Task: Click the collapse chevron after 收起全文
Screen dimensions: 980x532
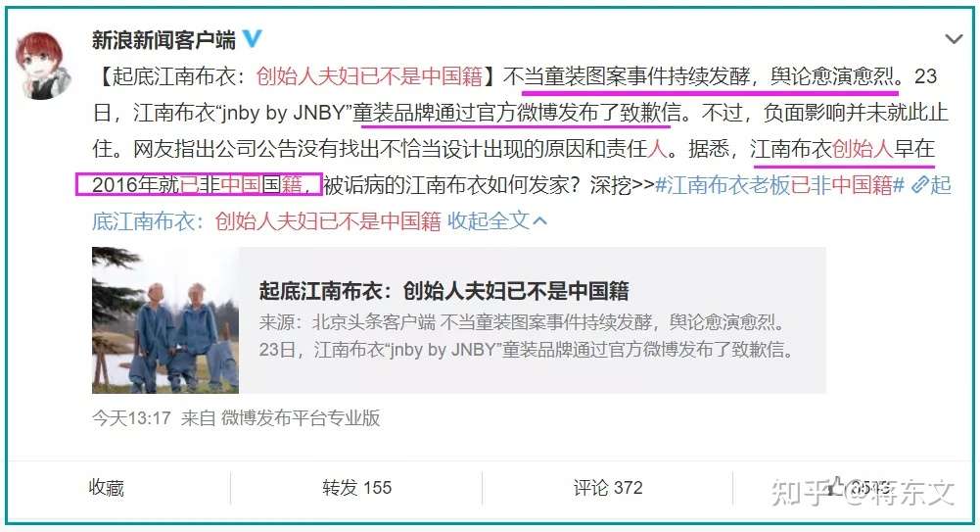Action: [x=540, y=221]
